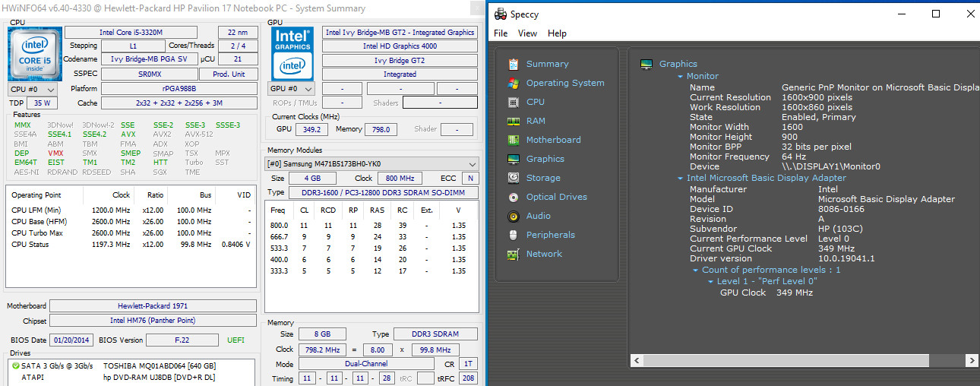The image size is (980, 386).
Task: Open the View menu in Speccy
Action: coord(527,33)
